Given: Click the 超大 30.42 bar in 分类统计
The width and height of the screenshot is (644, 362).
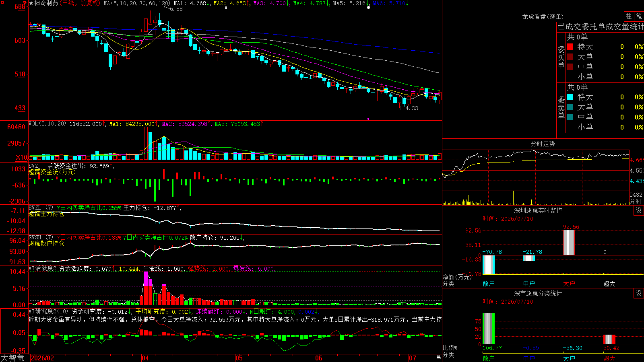Looking at the screenshot, I should [609, 339].
